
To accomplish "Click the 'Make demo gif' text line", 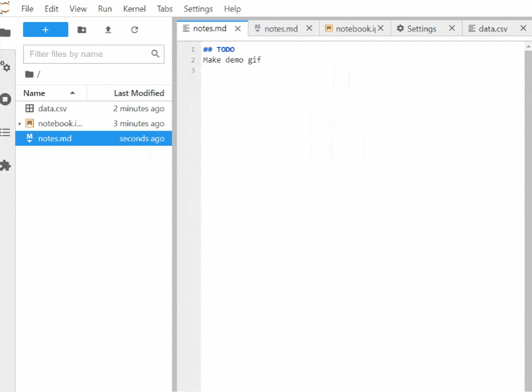I will (232, 60).
